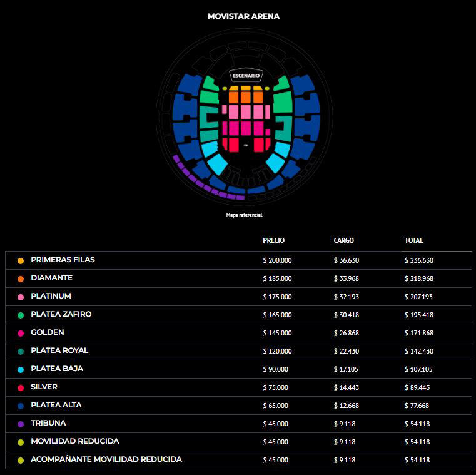Click the green Platea Zafiro legend dot
Screen dimensions: 476x475
coord(21,315)
